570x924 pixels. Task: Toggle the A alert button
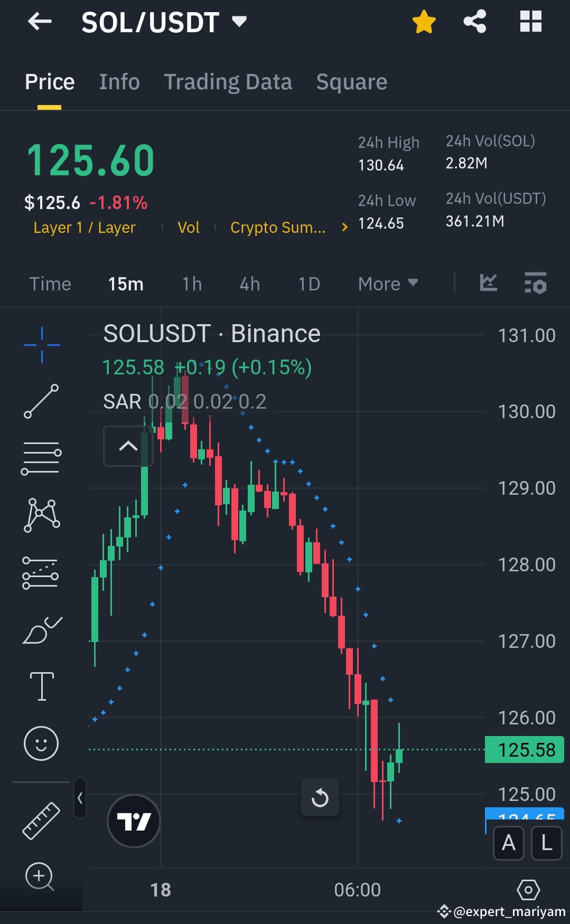point(508,843)
